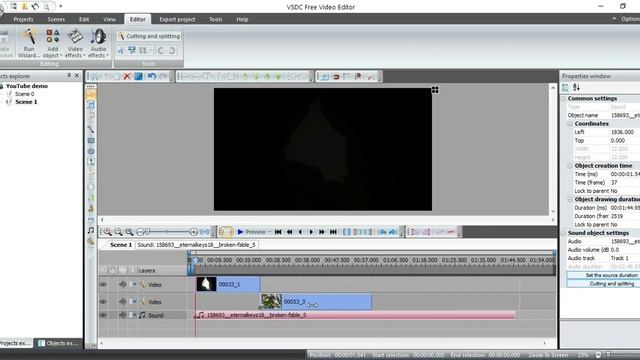Hide the Sound layer with eye icon
640x360 pixels.
click(x=103, y=315)
